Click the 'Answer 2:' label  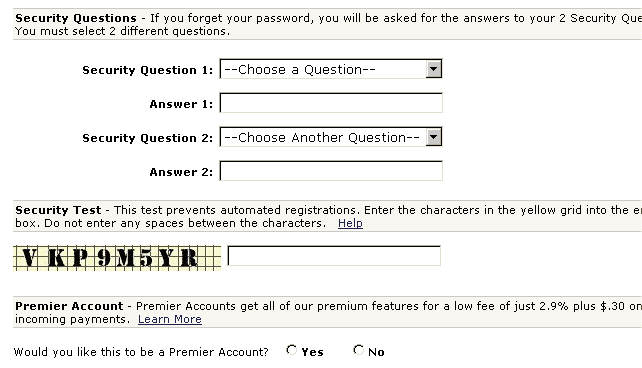(x=181, y=172)
